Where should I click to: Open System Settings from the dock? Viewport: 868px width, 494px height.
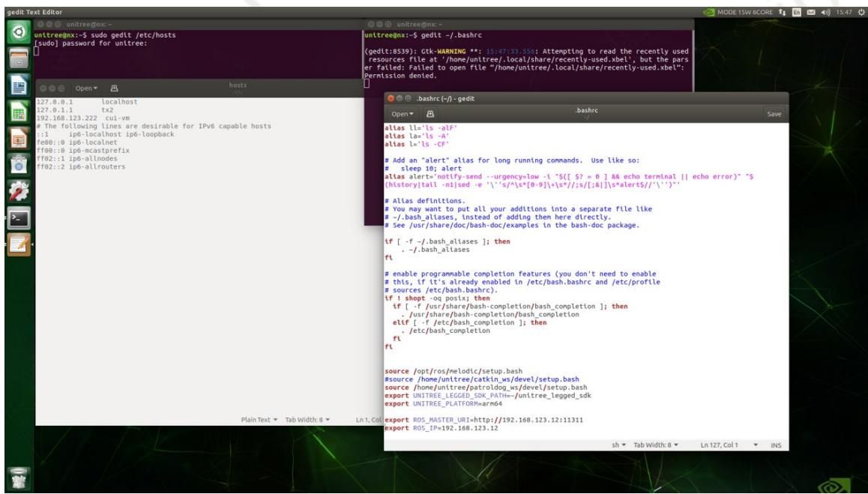click(x=18, y=191)
